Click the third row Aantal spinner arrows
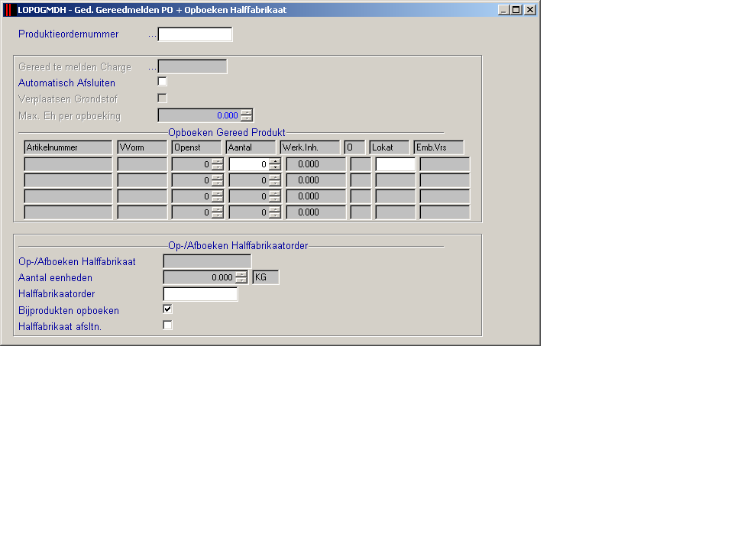Screen dimensions: 731x560 [275, 196]
